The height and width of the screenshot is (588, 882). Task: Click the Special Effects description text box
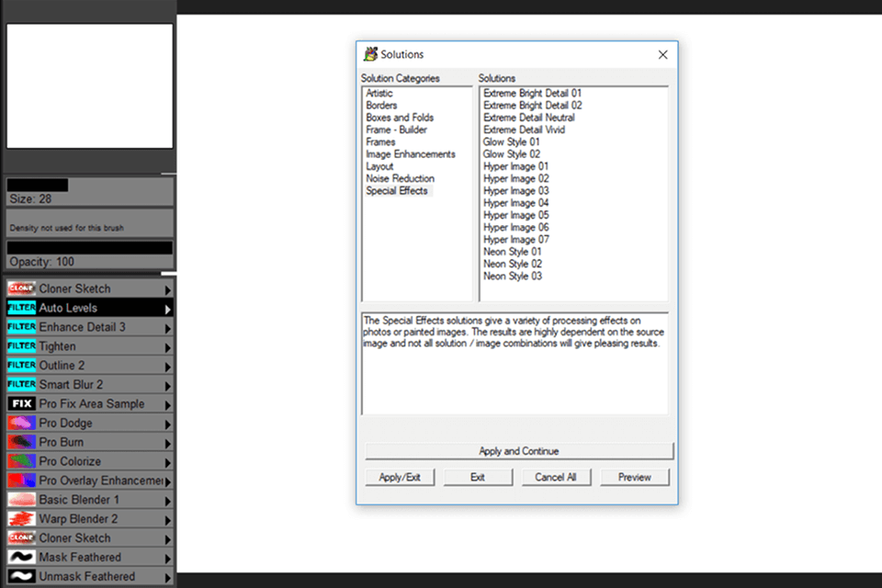tap(514, 363)
